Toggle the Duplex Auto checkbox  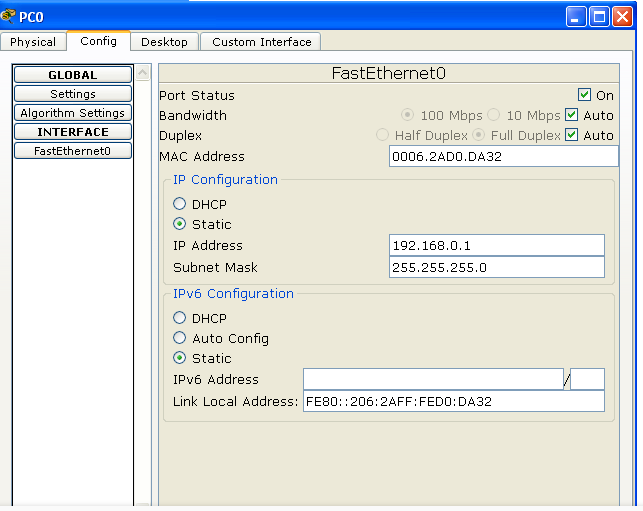click(571, 135)
